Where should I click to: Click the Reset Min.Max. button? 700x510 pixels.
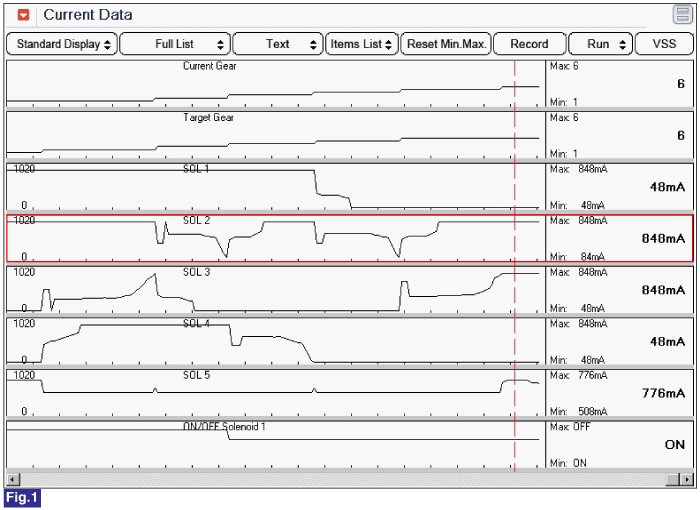tap(446, 44)
